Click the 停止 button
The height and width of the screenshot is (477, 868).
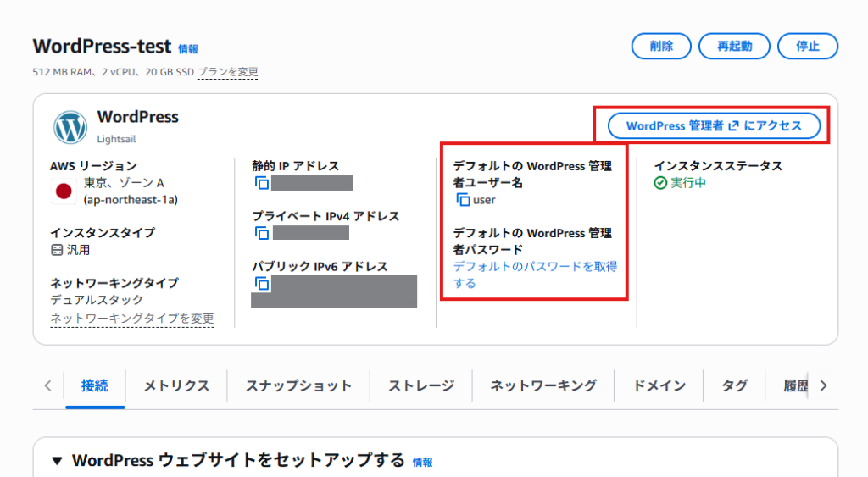pyautogui.click(x=808, y=46)
